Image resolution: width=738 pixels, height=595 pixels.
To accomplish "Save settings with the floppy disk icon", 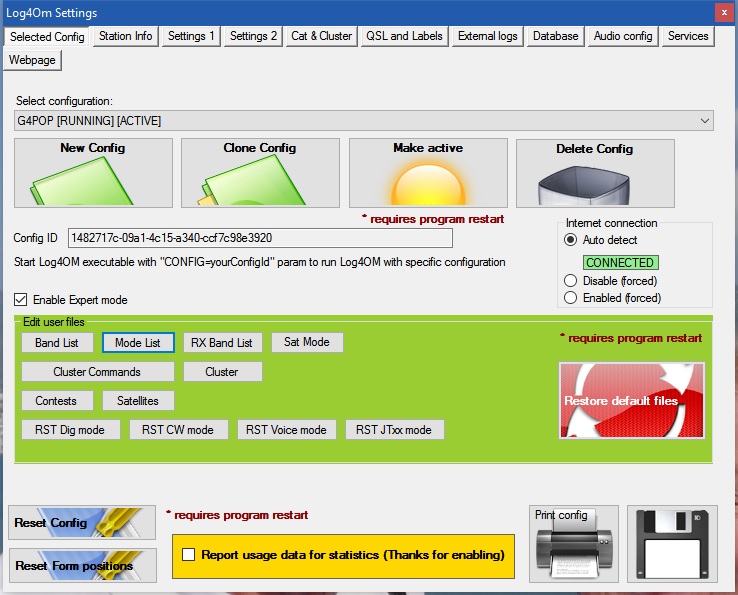I will [x=672, y=544].
